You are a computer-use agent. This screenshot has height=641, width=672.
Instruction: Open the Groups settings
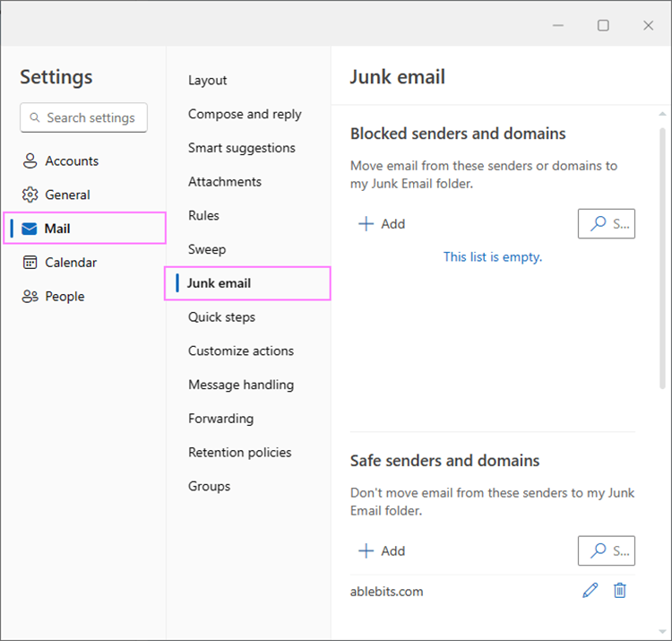point(209,487)
